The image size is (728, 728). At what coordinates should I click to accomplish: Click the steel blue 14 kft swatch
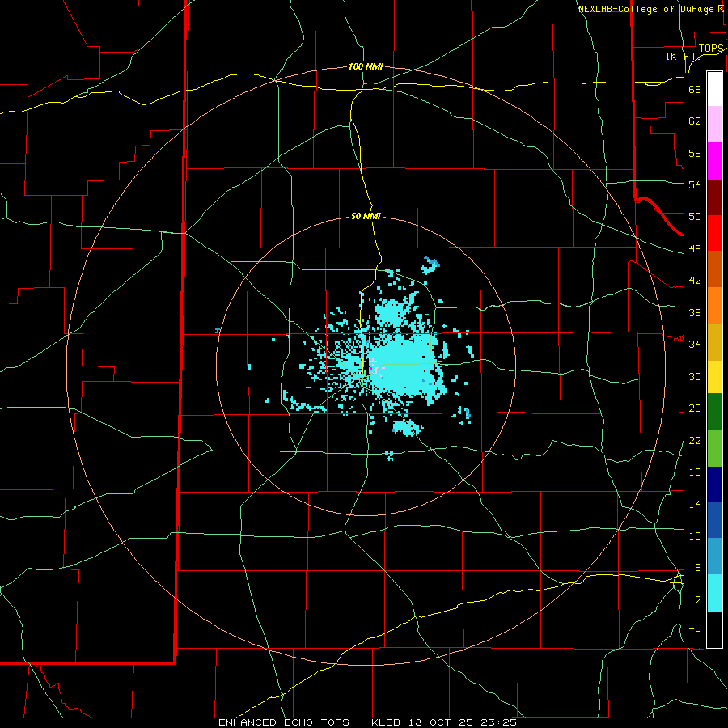(714, 557)
